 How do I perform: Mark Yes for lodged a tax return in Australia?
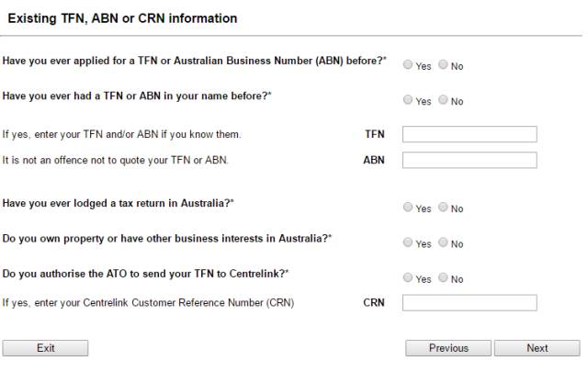click(x=408, y=207)
